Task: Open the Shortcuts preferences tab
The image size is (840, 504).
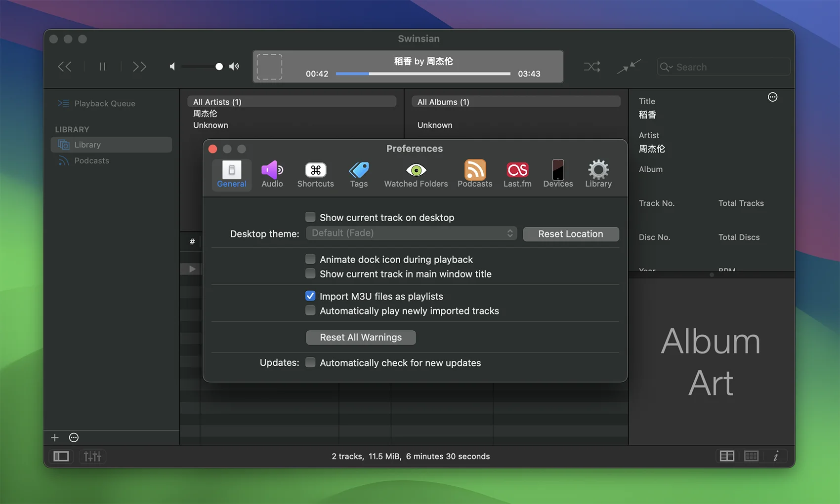Action: coord(315,174)
